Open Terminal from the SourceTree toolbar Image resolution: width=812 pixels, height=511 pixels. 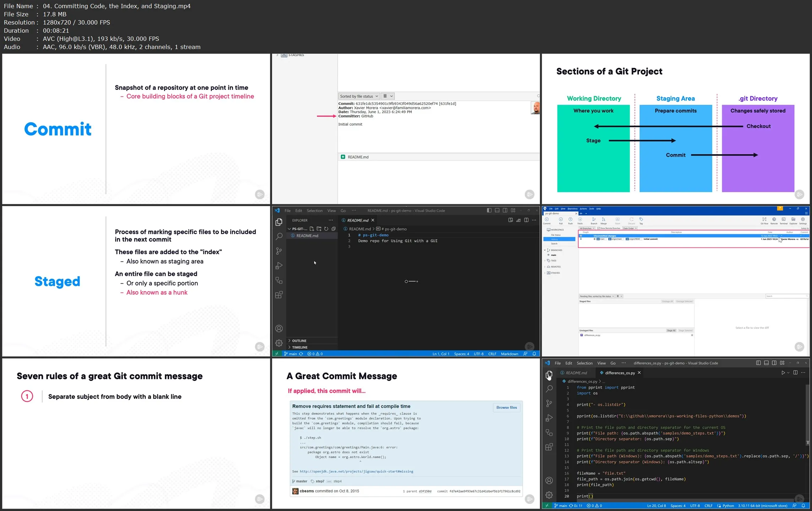coord(784,221)
